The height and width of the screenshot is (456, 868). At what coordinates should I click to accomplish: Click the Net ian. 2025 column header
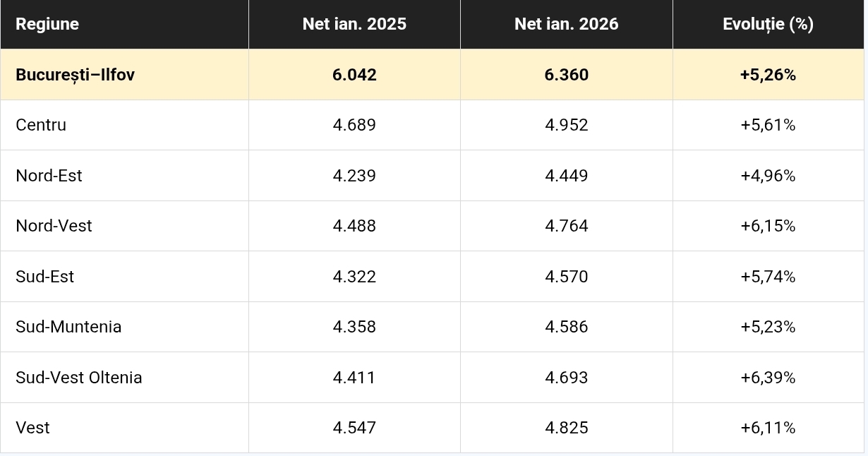[354, 24]
